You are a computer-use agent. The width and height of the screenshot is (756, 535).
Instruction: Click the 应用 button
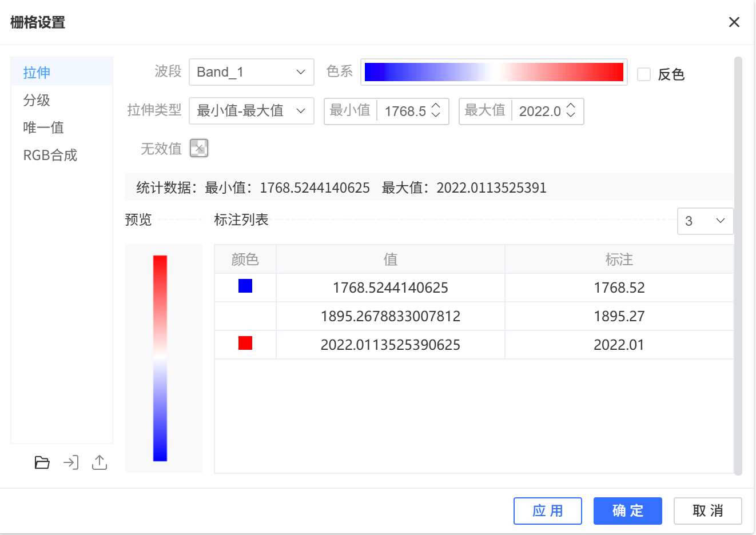coord(547,510)
